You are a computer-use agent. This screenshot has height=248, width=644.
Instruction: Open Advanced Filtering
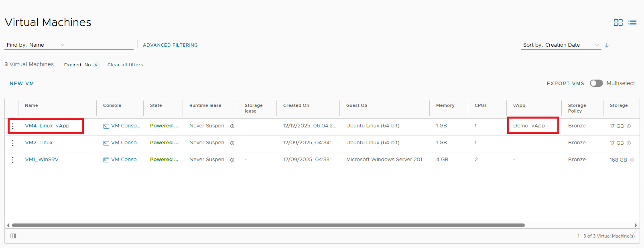(170, 45)
